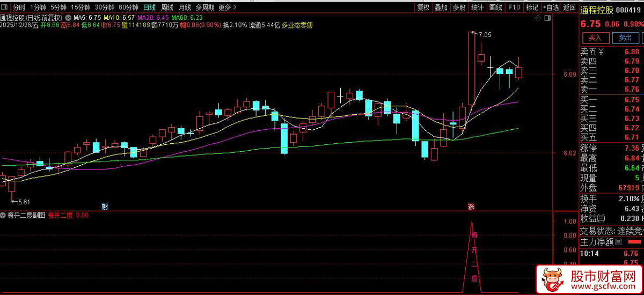Select the 30分钟 period tab
The image size is (644, 295).
click(105, 8)
